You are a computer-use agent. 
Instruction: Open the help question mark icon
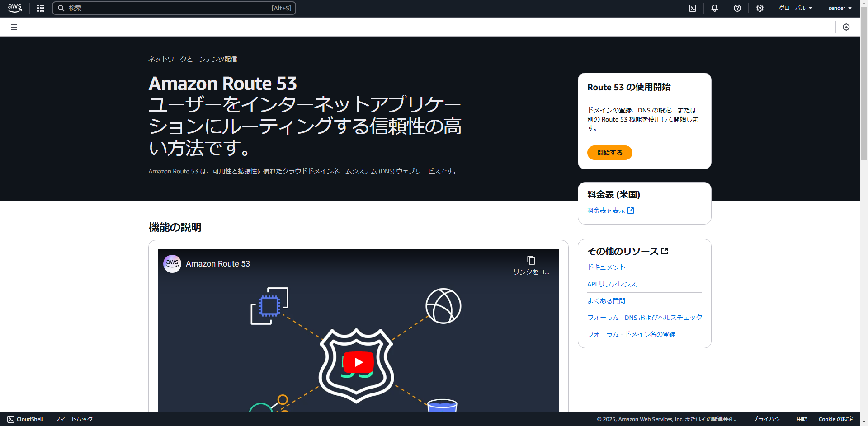click(x=737, y=8)
